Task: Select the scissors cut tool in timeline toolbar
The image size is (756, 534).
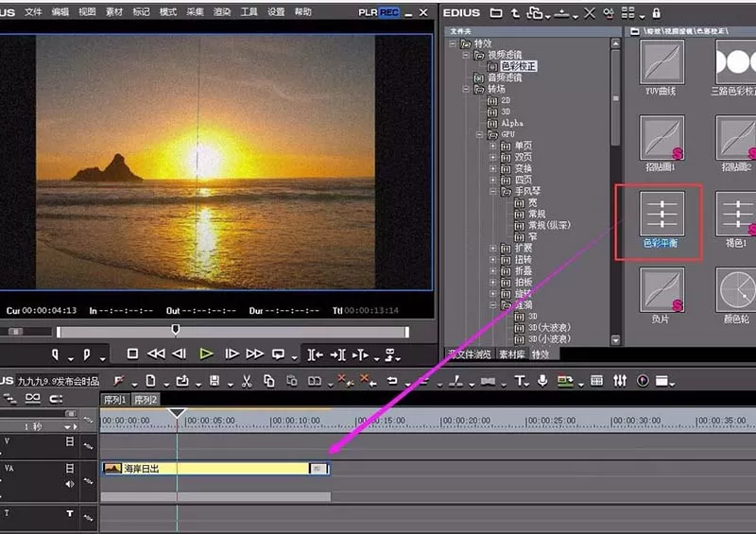Action: (247, 381)
